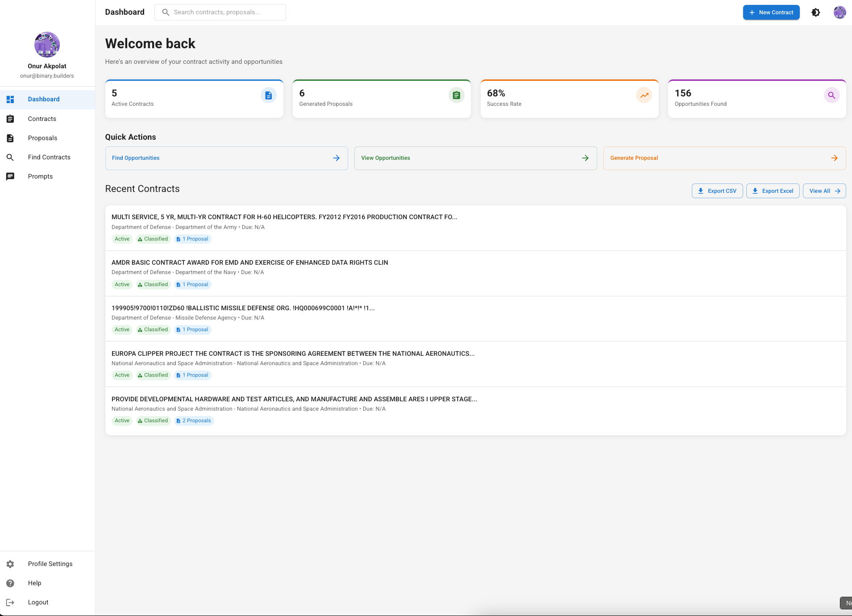Toggle dark mode in the top bar
The image size is (852, 616).
click(815, 12)
